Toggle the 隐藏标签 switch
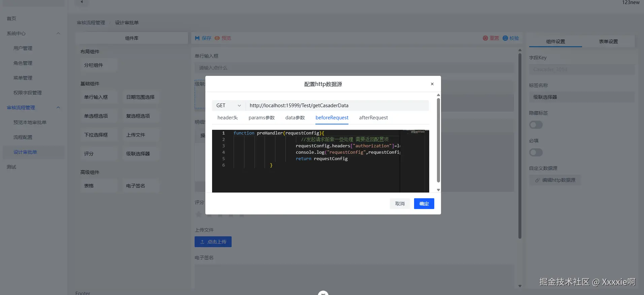The width and height of the screenshot is (644, 295). (x=536, y=125)
